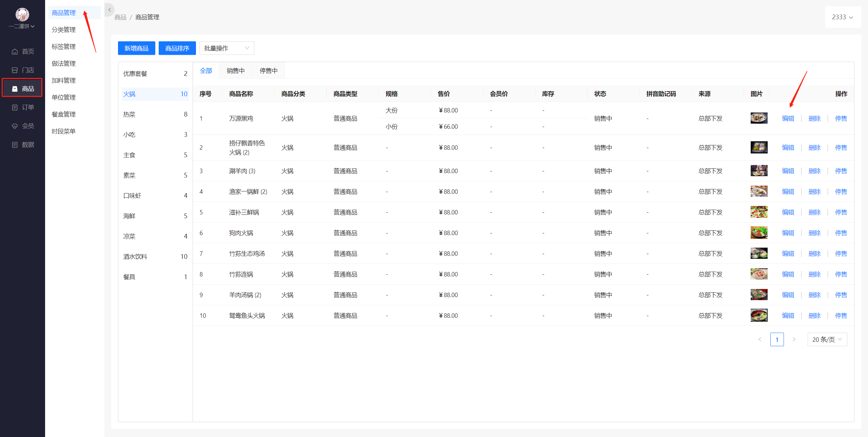Open the 首页 home icon in sidebar
This screenshot has width=868, height=437.
click(x=15, y=51)
